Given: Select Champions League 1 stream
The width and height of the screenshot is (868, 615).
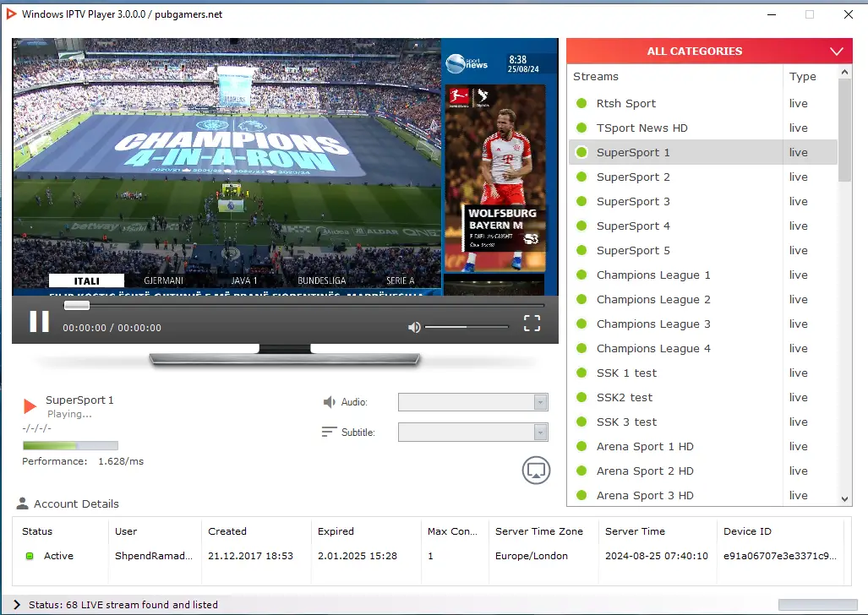Looking at the screenshot, I should [702, 275].
